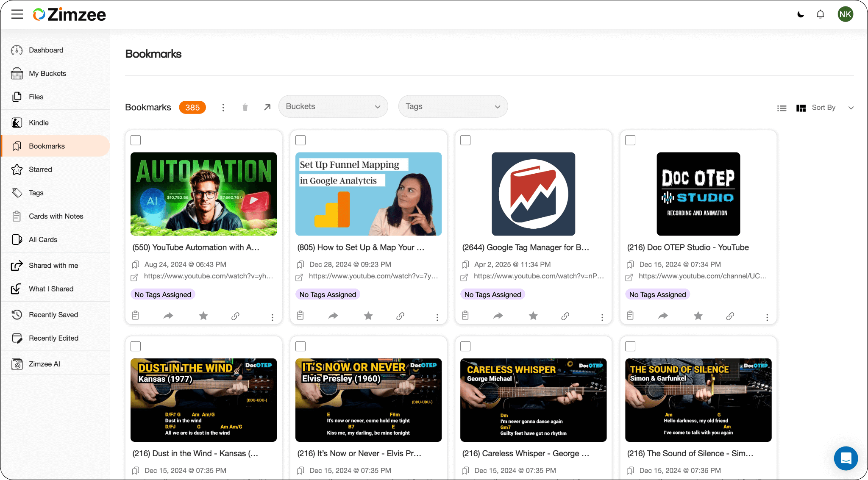Click the export arrow icon beside trash
Screen dimensions: 868x480
click(267, 108)
